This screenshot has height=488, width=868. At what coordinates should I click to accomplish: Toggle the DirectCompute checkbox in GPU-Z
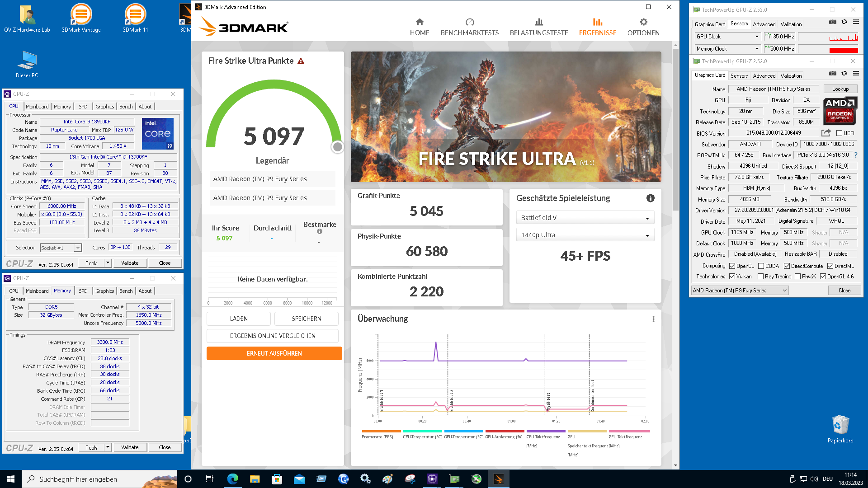(787, 266)
